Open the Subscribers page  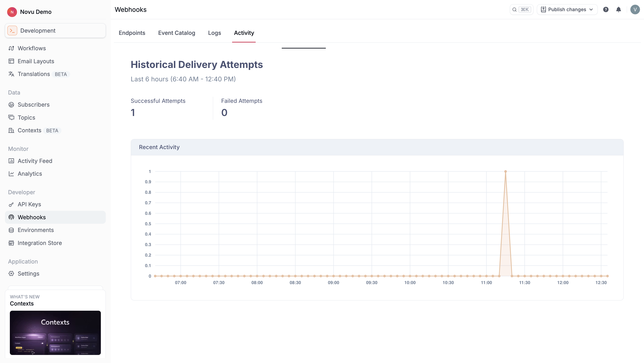(x=34, y=104)
